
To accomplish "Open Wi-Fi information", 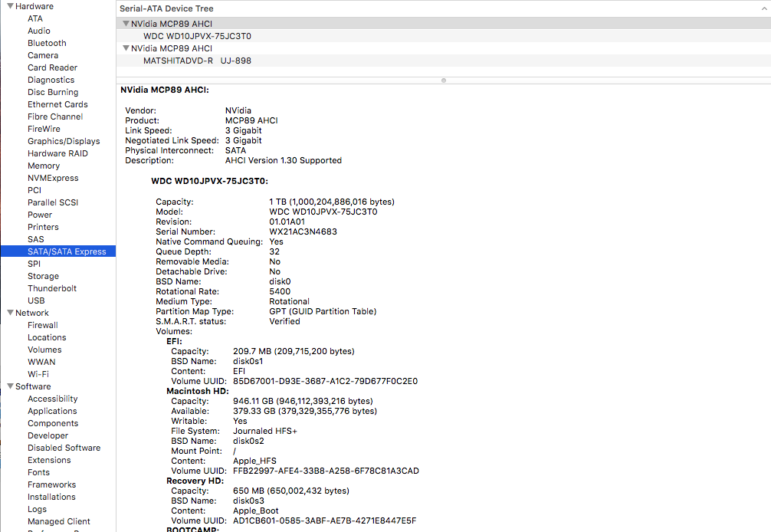I will tap(38, 374).
